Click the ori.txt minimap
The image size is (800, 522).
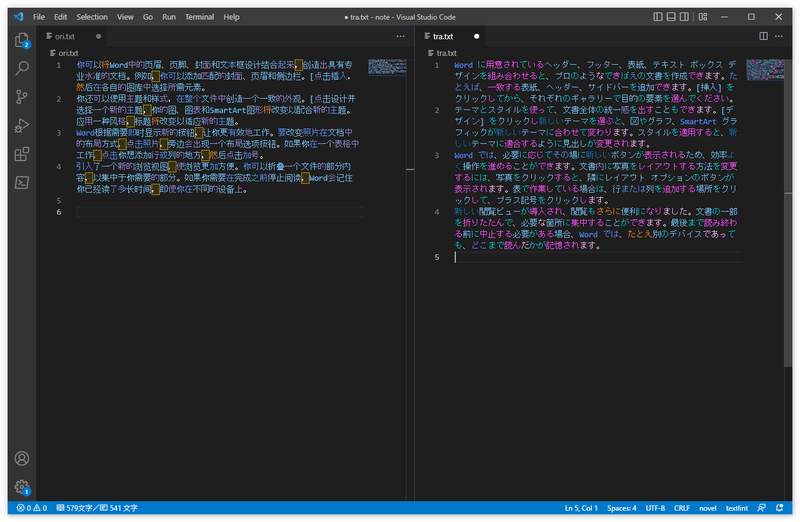387,67
